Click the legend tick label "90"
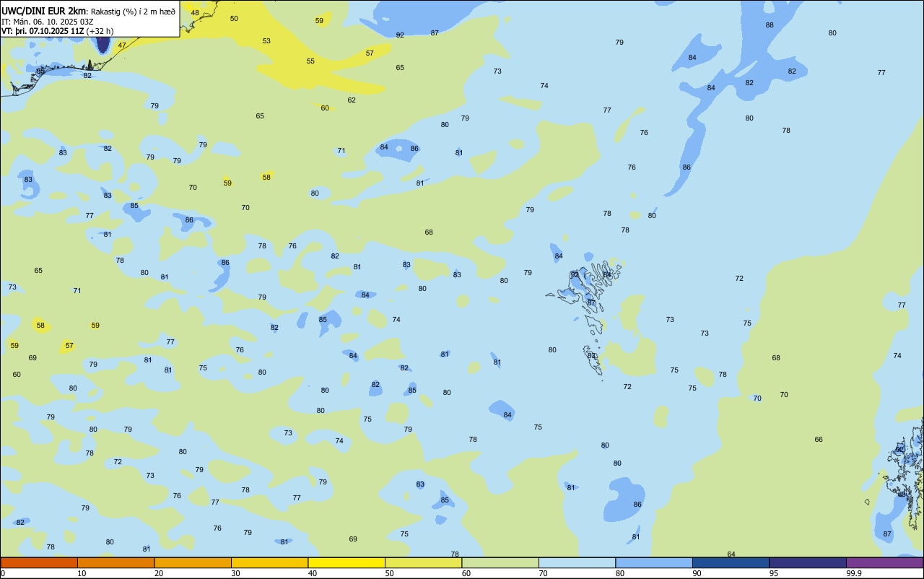Image resolution: width=924 pixels, height=579 pixels. point(697,573)
